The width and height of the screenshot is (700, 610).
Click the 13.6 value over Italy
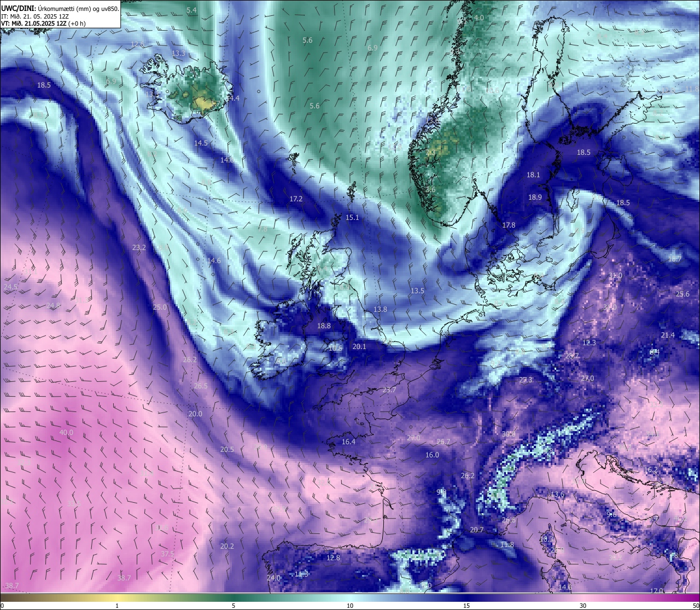click(x=557, y=495)
